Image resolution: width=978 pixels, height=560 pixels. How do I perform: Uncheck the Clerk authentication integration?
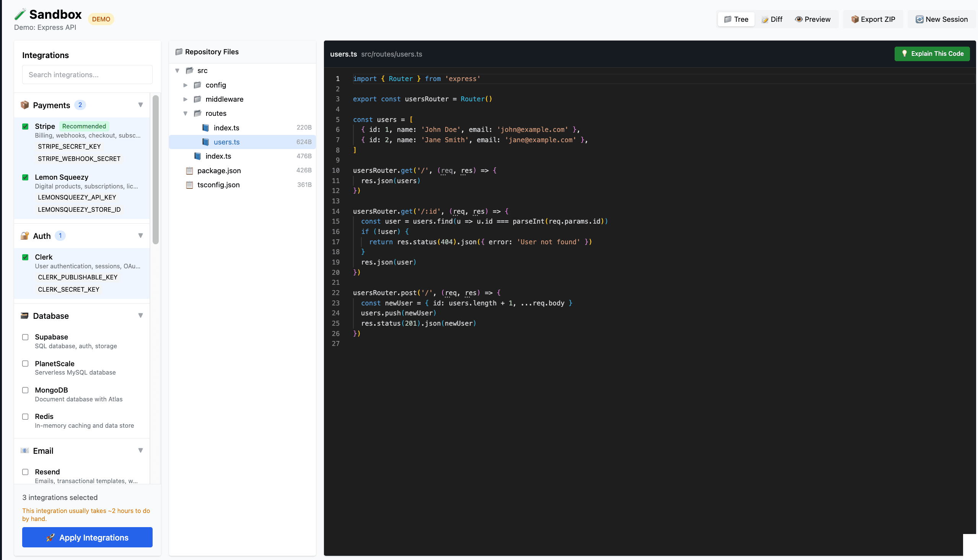(25, 257)
